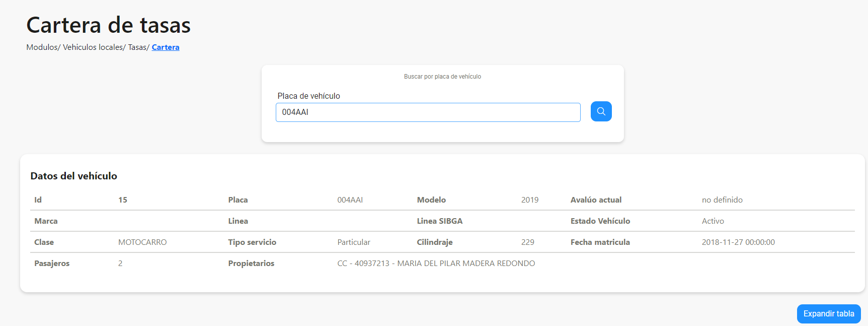This screenshot has width=868, height=326.
Task: Click the Buscar por placa de vehículo caption
Action: pos(442,77)
